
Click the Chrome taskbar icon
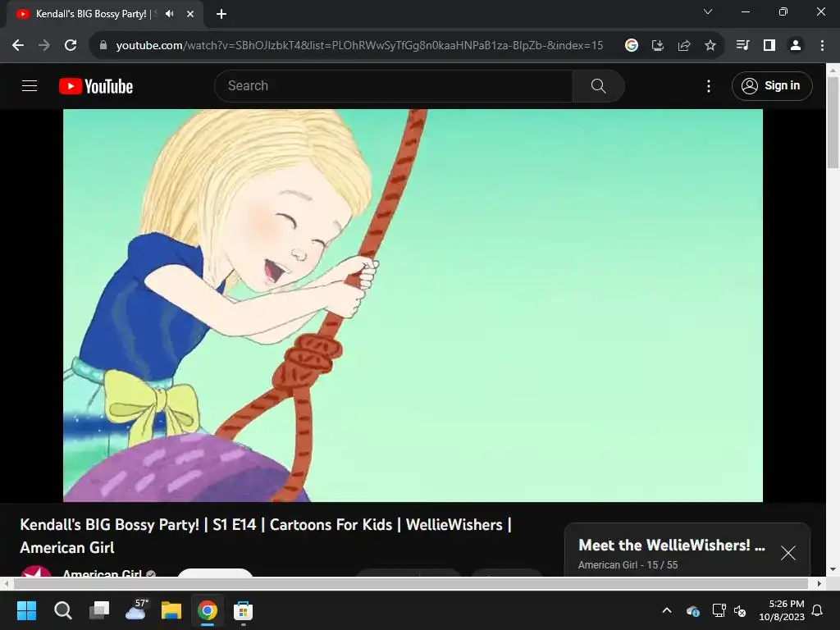(x=208, y=610)
